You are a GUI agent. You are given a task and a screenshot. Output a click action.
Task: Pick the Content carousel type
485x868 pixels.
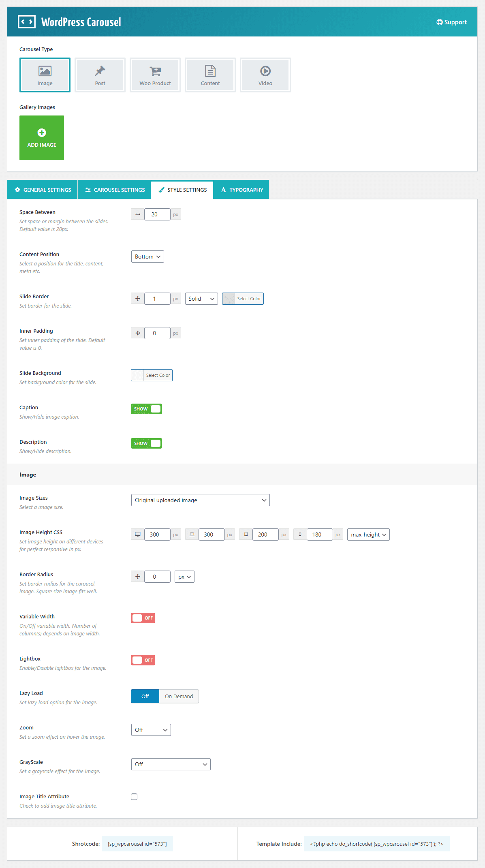tap(210, 75)
